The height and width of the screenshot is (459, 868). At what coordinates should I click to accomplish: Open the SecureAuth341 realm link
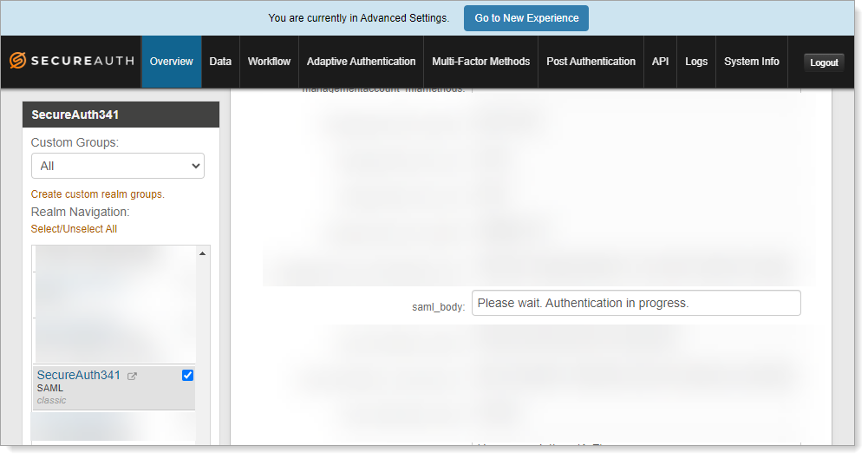(x=79, y=376)
